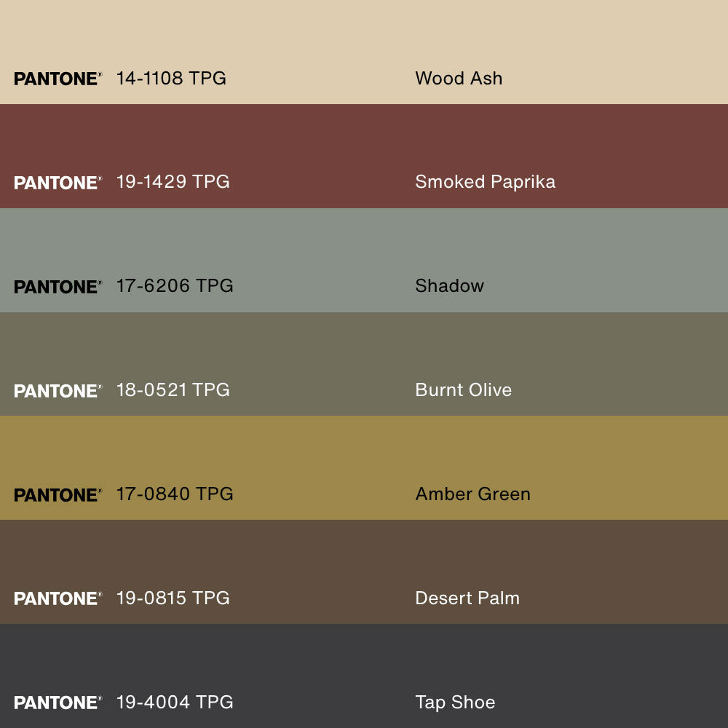Select the 19-1429 TPG color code
Image resolution: width=728 pixels, height=728 pixels.
(173, 182)
